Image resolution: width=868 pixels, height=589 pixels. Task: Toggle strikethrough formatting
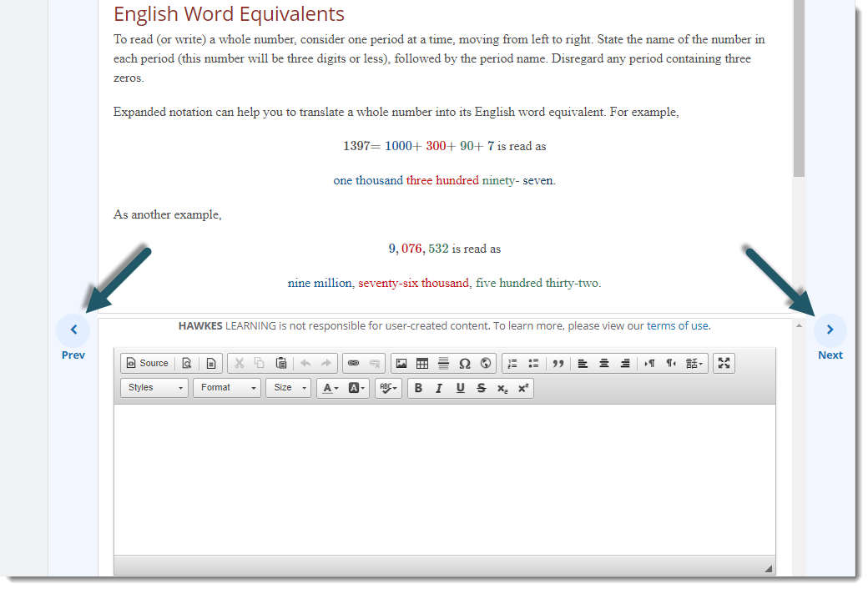(x=481, y=388)
